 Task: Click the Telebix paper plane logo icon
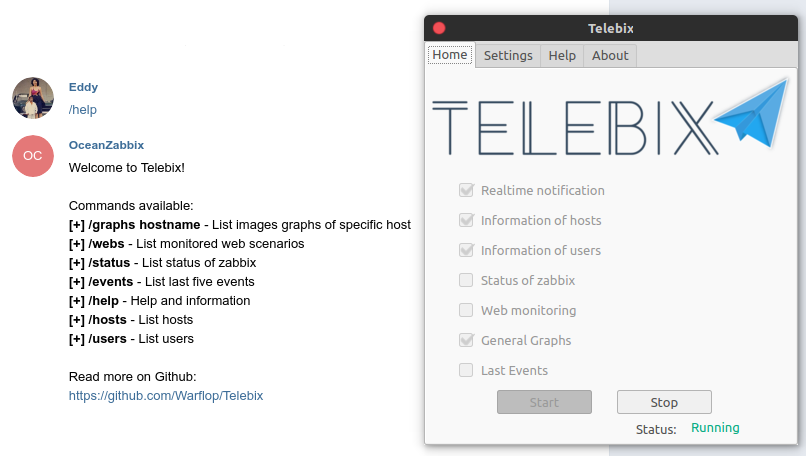pos(753,114)
